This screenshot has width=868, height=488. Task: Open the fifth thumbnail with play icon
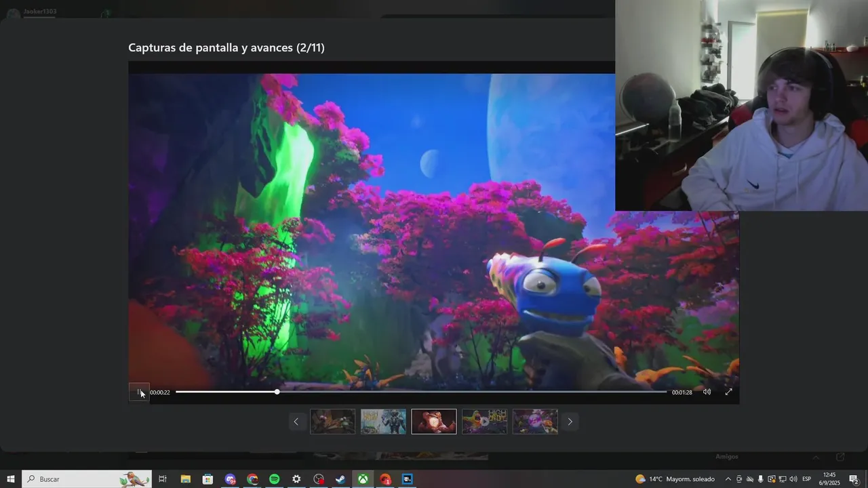point(535,422)
